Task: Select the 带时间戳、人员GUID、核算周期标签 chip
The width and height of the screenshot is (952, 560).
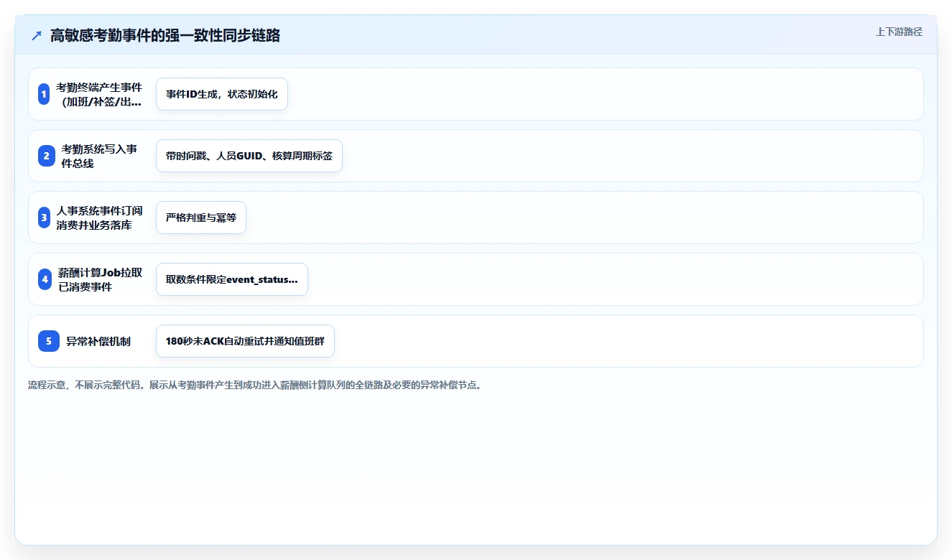Action: click(249, 156)
